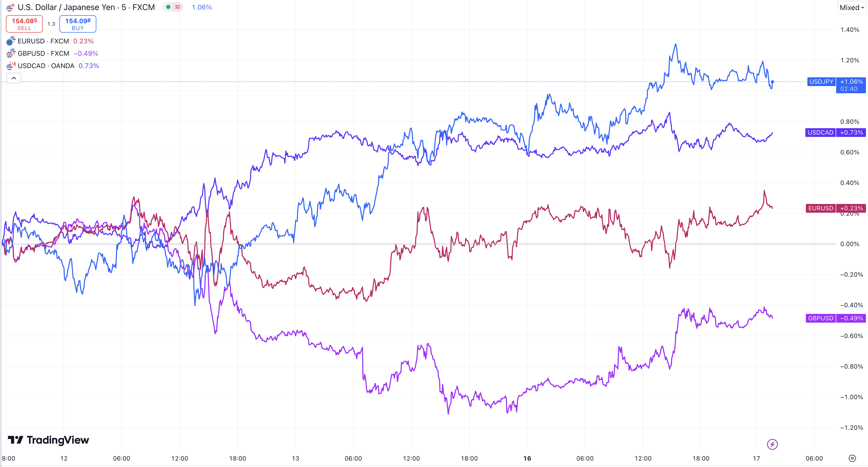Click the BUY 154.098 button
This screenshot has width=868, height=467.
tap(78, 24)
